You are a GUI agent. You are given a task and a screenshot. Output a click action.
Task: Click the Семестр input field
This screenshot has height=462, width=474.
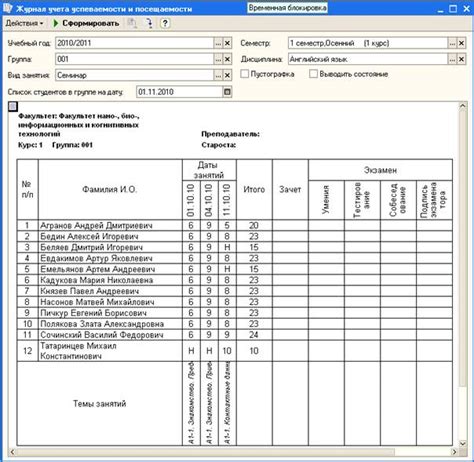click(368, 43)
